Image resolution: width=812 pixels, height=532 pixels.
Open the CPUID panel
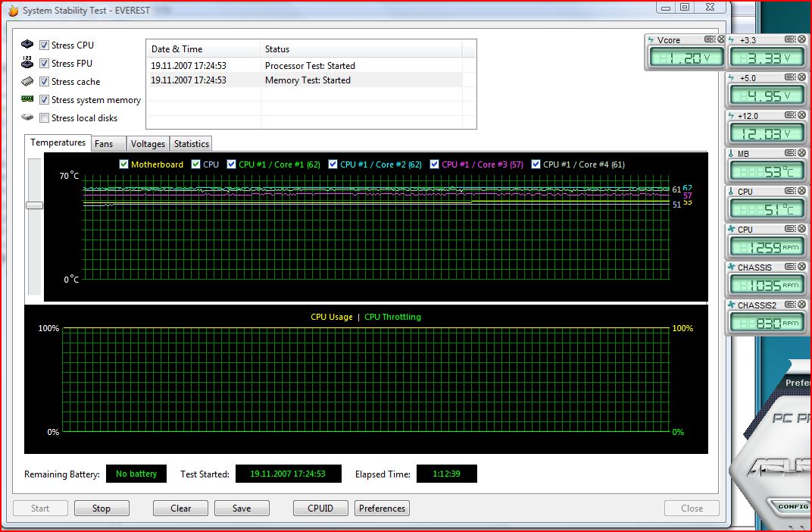coord(320,509)
